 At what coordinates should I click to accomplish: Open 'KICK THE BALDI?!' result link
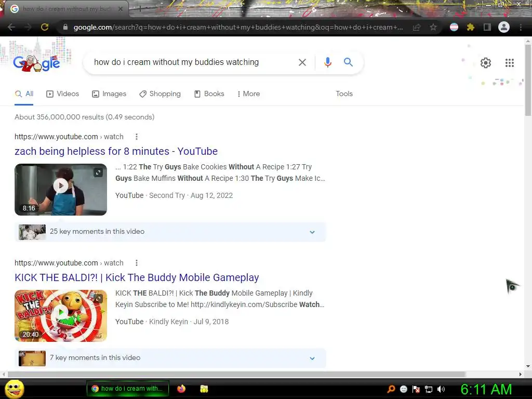137,277
